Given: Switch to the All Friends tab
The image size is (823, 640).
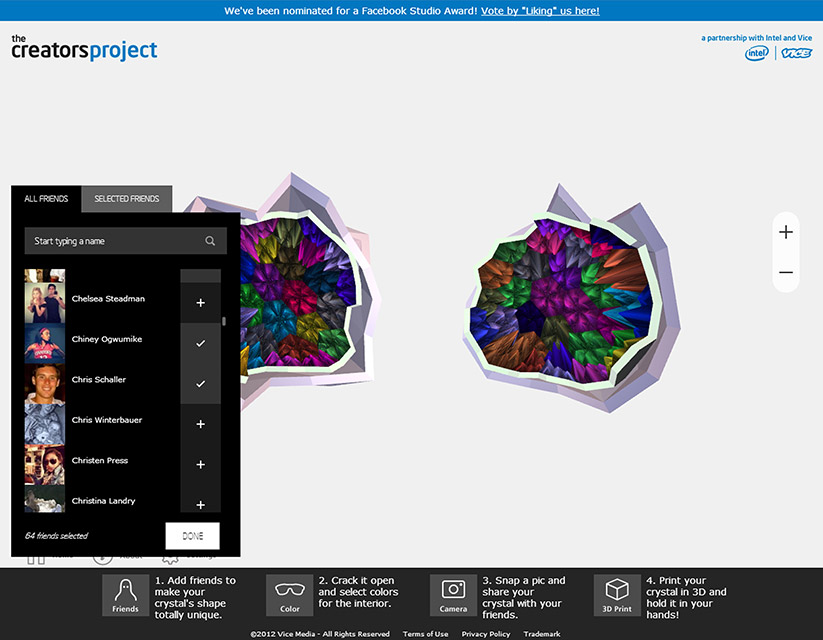Looking at the screenshot, I should [46, 199].
